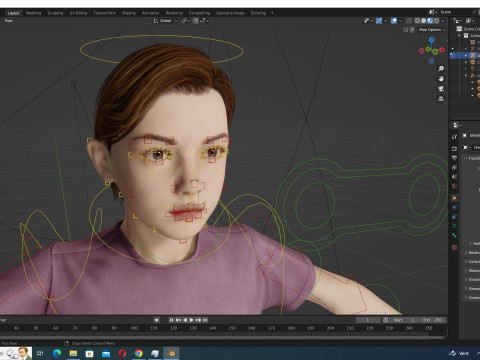Click the current frame number field

coord(368,320)
